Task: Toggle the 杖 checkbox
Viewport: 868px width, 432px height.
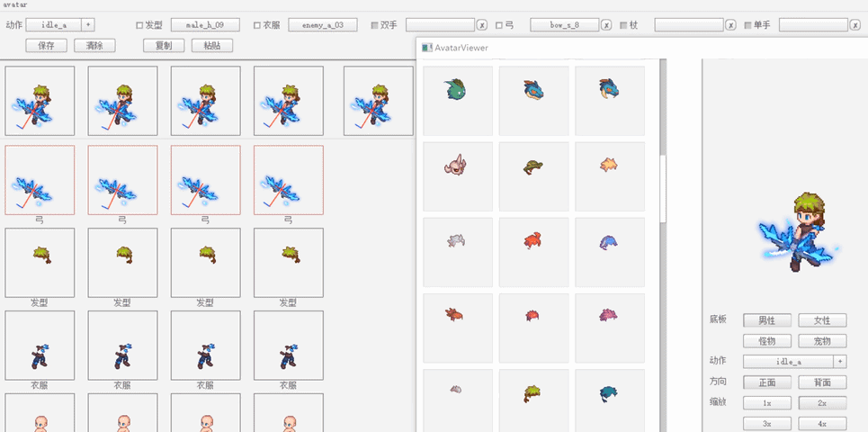Action: click(623, 25)
